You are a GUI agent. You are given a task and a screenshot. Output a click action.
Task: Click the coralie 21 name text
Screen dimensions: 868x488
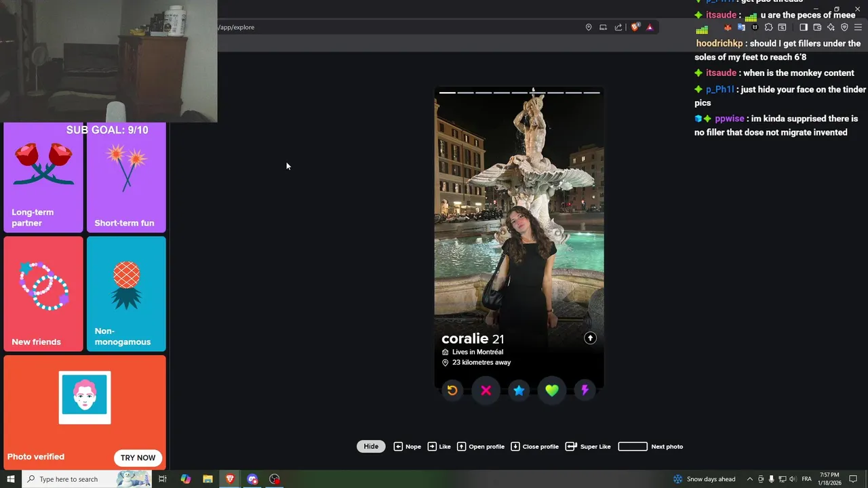click(473, 339)
